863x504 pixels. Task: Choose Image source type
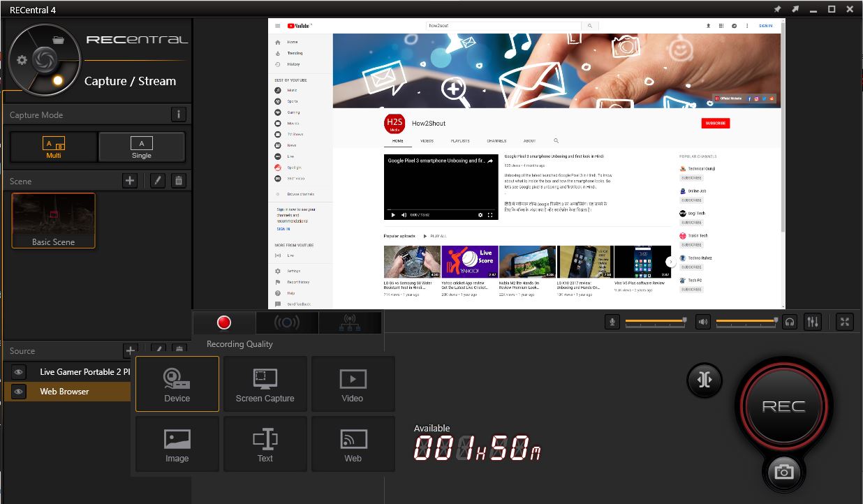pos(177,444)
